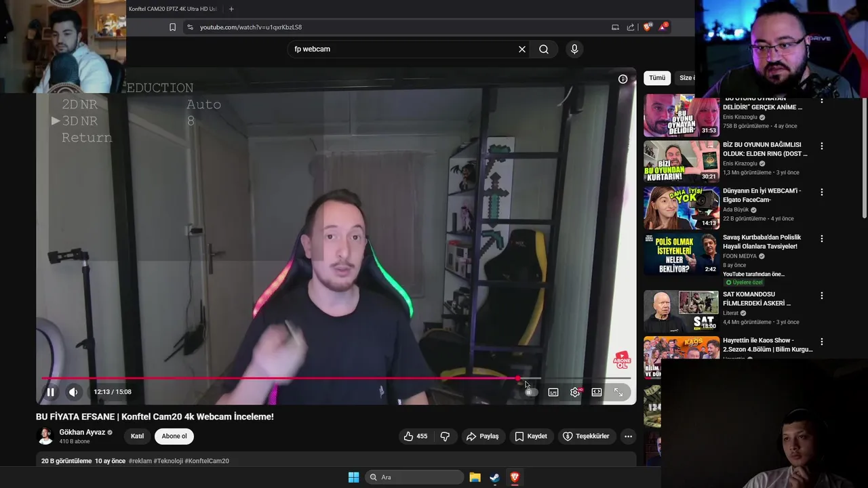Open Brave Shields icon
868x488 pixels.
(x=648, y=27)
